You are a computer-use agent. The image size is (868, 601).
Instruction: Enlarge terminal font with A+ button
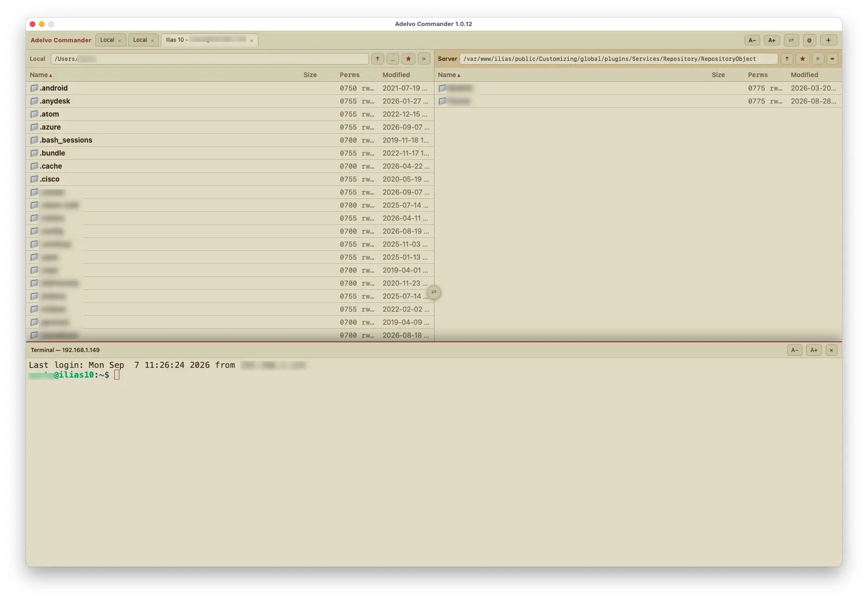pos(814,350)
